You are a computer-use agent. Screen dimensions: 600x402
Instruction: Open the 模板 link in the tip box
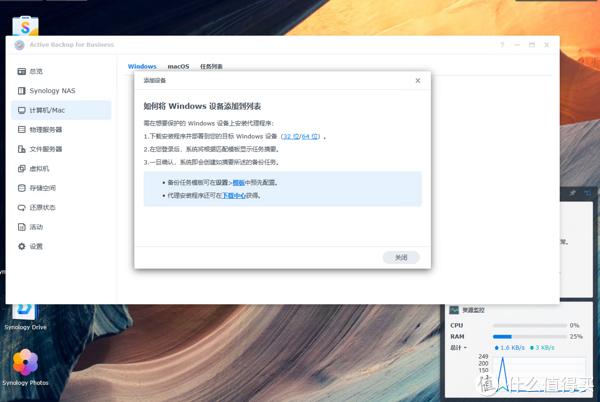tap(238, 182)
